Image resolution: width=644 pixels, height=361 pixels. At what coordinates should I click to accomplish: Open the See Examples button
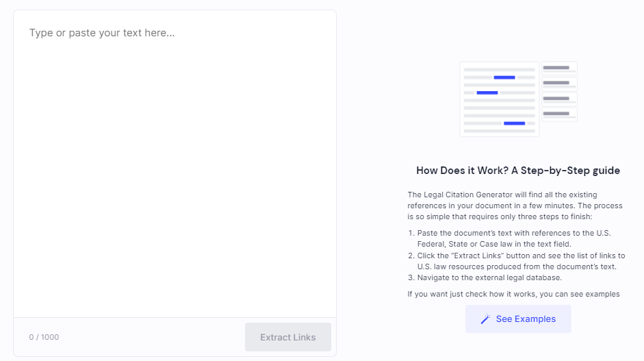[x=518, y=319]
